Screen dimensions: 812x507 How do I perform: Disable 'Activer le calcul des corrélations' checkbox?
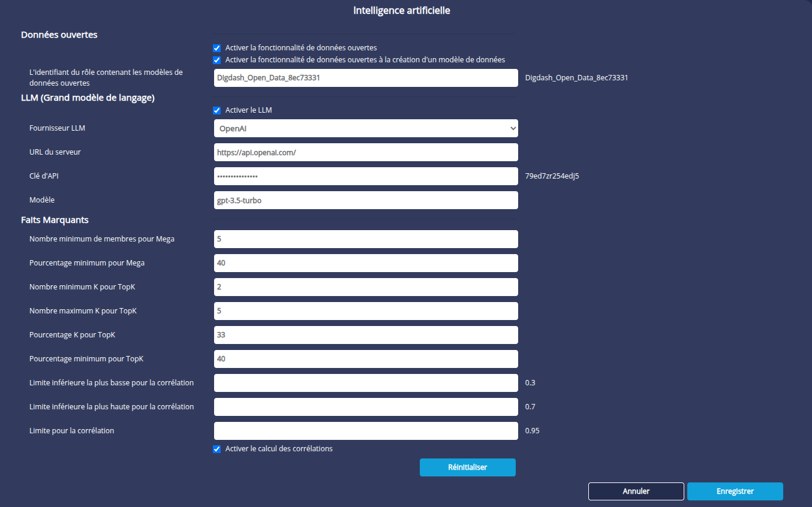point(217,449)
